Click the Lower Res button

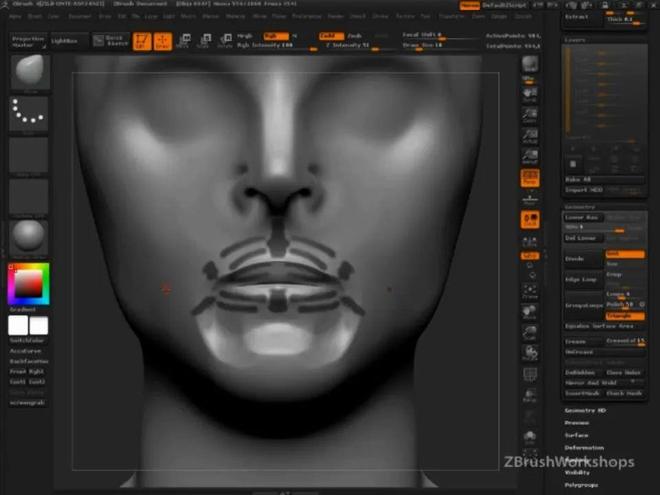point(583,218)
